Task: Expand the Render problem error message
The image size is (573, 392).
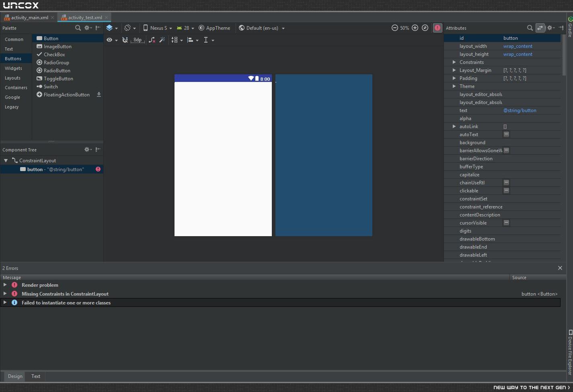Action: (5, 285)
